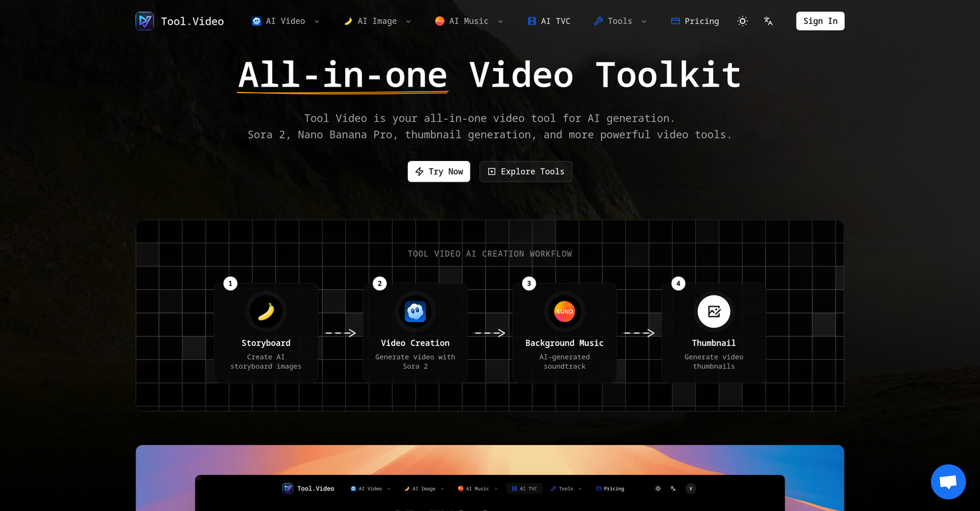Screen dimensions: 980x511
Task: Click the Tool.Video logo icon
Action: tap(144, 21)
